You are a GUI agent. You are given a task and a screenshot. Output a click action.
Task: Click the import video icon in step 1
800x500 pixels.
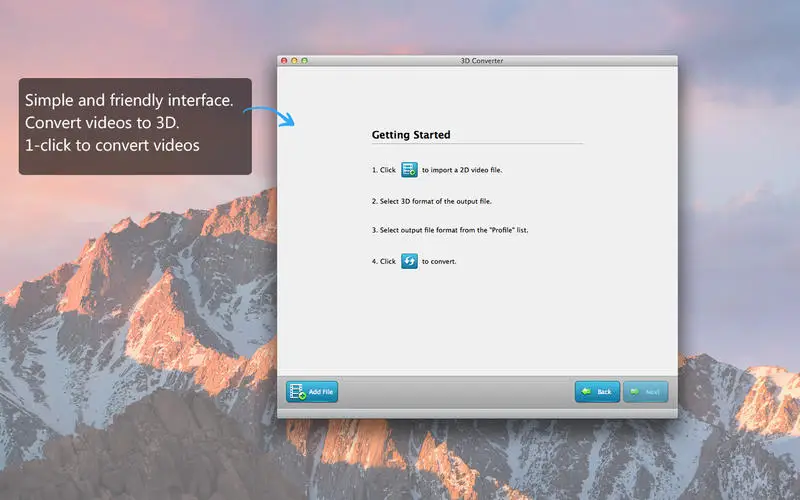pos(409,169)
